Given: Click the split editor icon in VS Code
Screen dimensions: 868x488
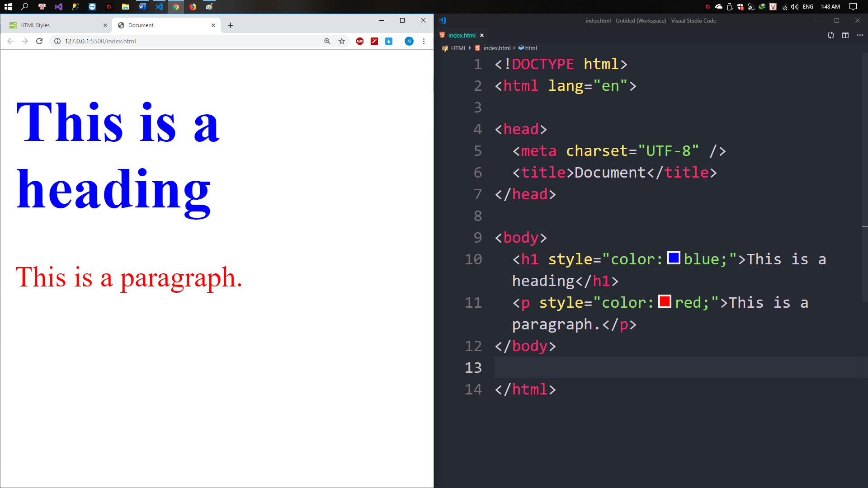Looking at the screenshot, I should (845, 35).
